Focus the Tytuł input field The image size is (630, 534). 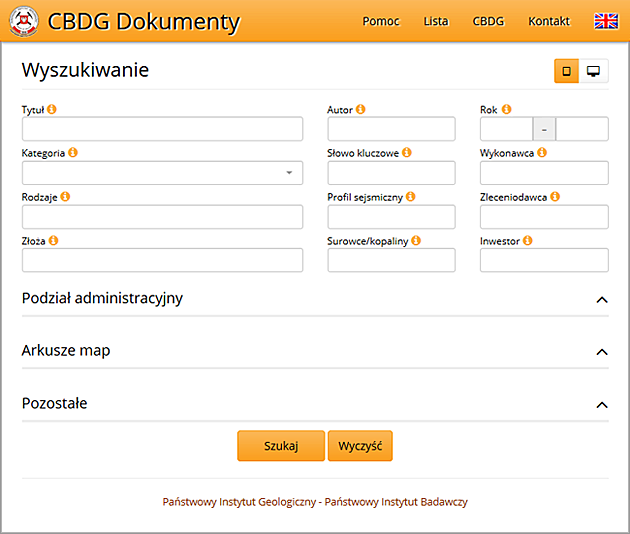point(162,129)
